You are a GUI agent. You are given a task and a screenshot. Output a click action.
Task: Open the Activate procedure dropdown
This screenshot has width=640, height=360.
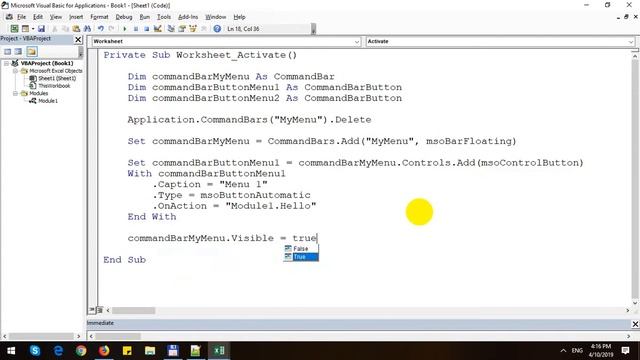(x=631, y=41)
